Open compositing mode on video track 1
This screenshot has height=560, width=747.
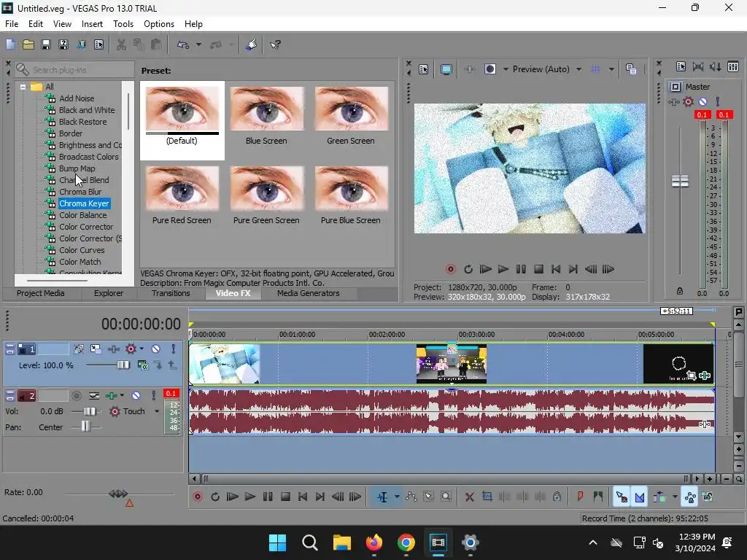tap(142, 365)
